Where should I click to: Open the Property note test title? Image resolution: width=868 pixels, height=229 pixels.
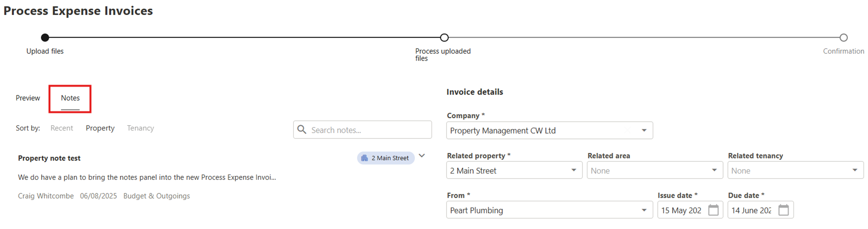coord(49,158)
